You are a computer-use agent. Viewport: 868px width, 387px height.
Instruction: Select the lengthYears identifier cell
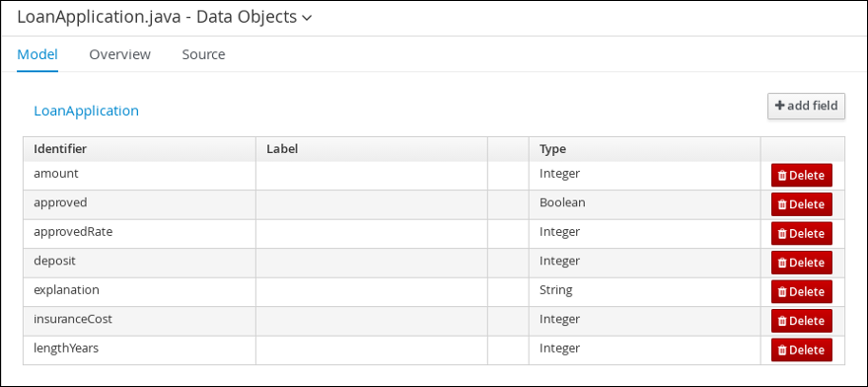(x=139, y=349)
